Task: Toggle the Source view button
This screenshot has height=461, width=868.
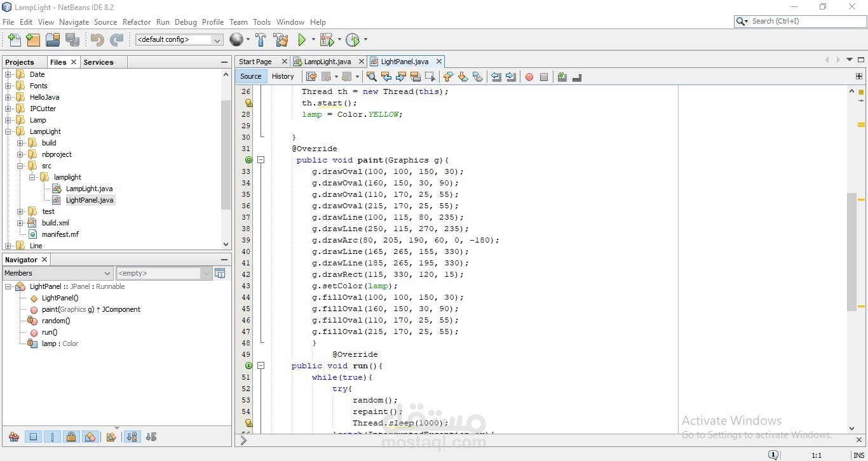Action: (251, 76)
